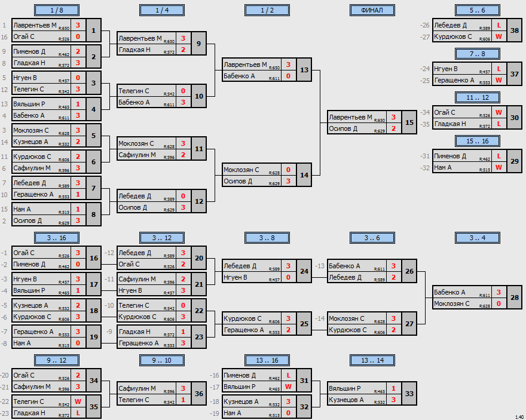
Task: Select match number 36 box
Action: [198, 394]
